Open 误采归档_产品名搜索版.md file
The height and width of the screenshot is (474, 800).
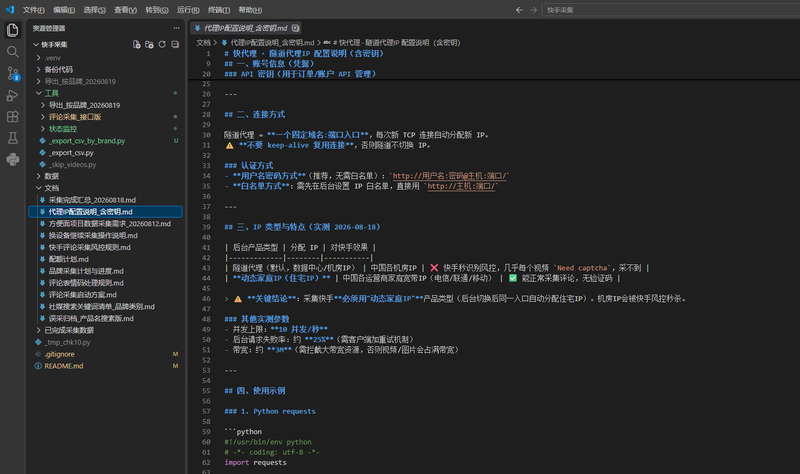[x=105, y=318]
